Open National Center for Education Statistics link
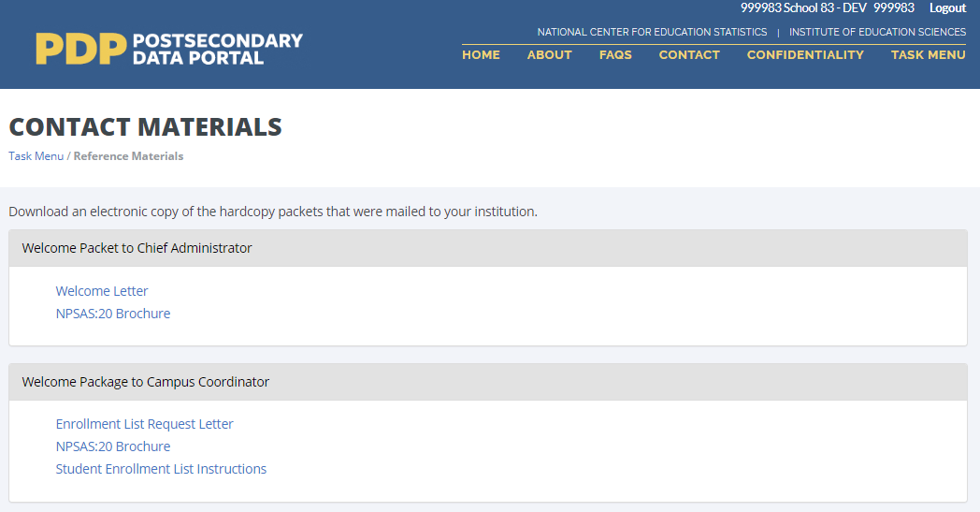Viewport: 980px width, 512px height. pyautogui.click(x=652, y=32)
